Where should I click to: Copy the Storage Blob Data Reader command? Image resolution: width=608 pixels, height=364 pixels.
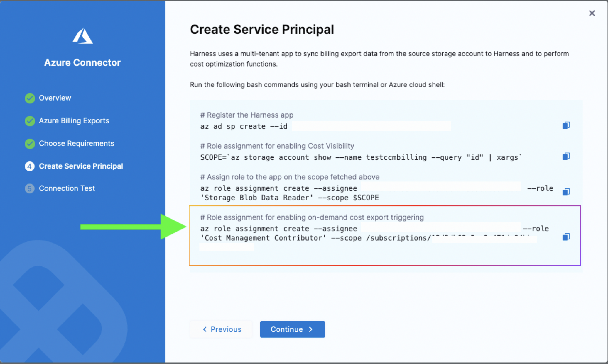tap(566, 192)
